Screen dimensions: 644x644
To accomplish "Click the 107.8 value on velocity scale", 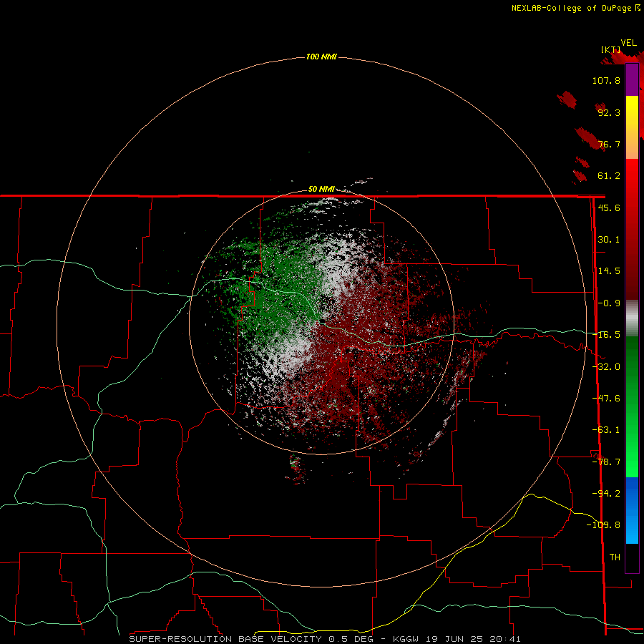I will (606, 80).
